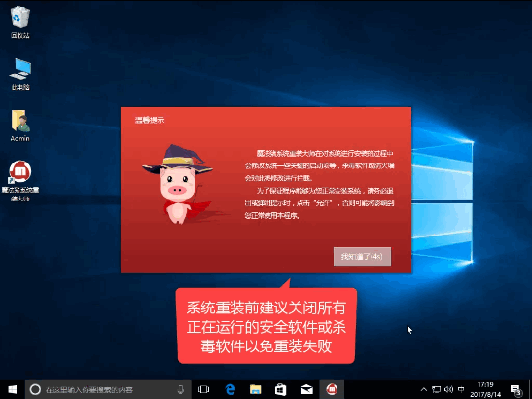Focus the taskbar search input box
532x399 pixels.
click(x=108, y=389)
